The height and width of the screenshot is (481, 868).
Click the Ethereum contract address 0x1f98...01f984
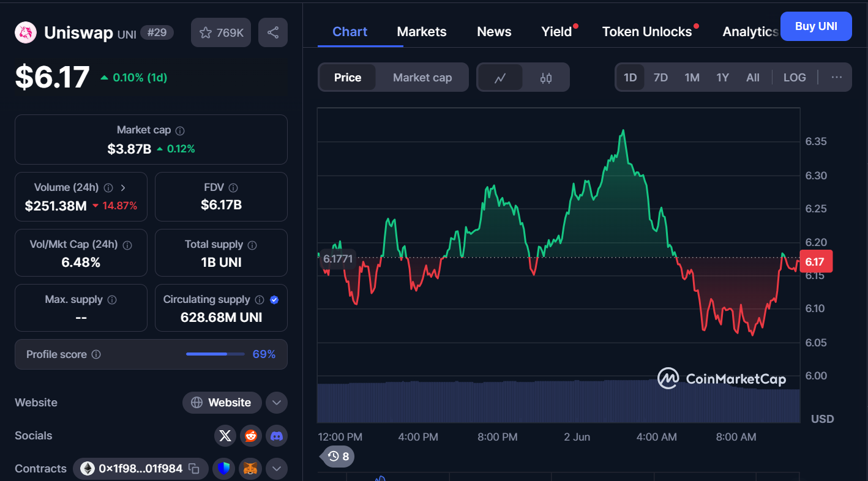click(140, 469)
